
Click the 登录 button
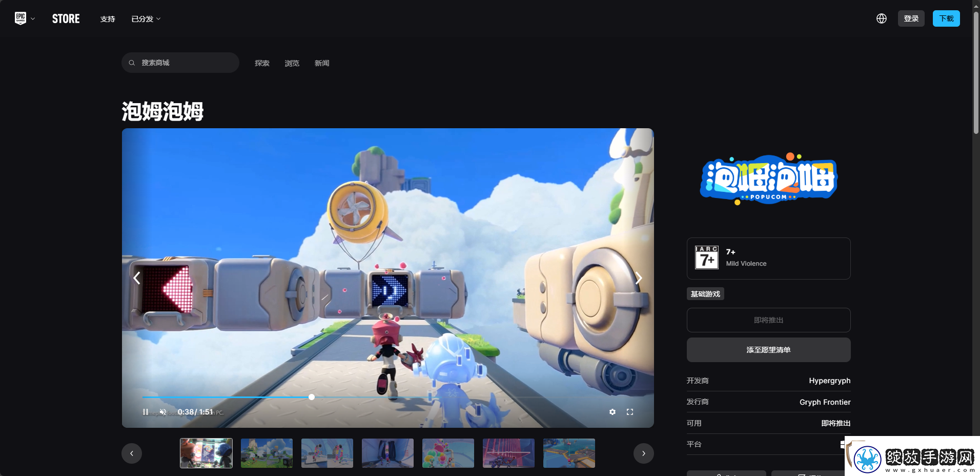[x=911, y=18]
